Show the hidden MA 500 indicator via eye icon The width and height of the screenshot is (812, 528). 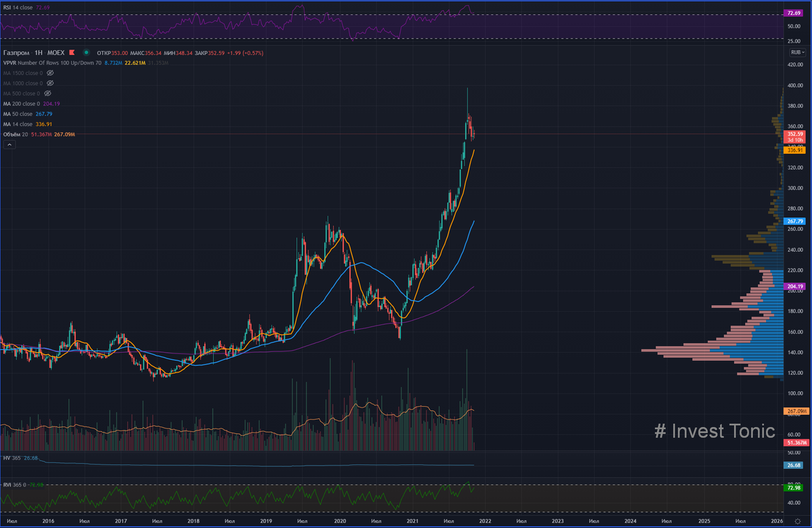(x=47, y=93)
